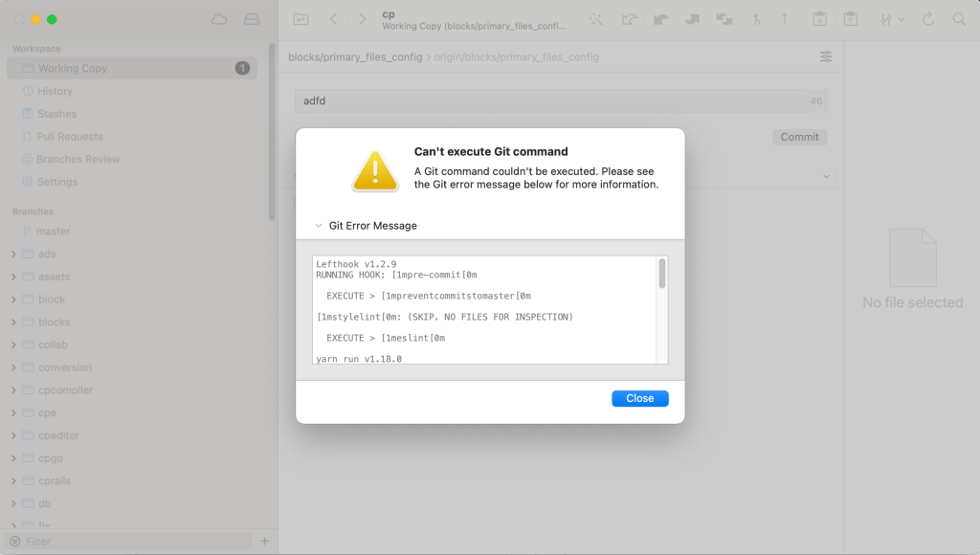Image resolution: width=980 pixels, height=555 pixels.
Task: Click the cloud Services icon
Action: pos(219,19)
